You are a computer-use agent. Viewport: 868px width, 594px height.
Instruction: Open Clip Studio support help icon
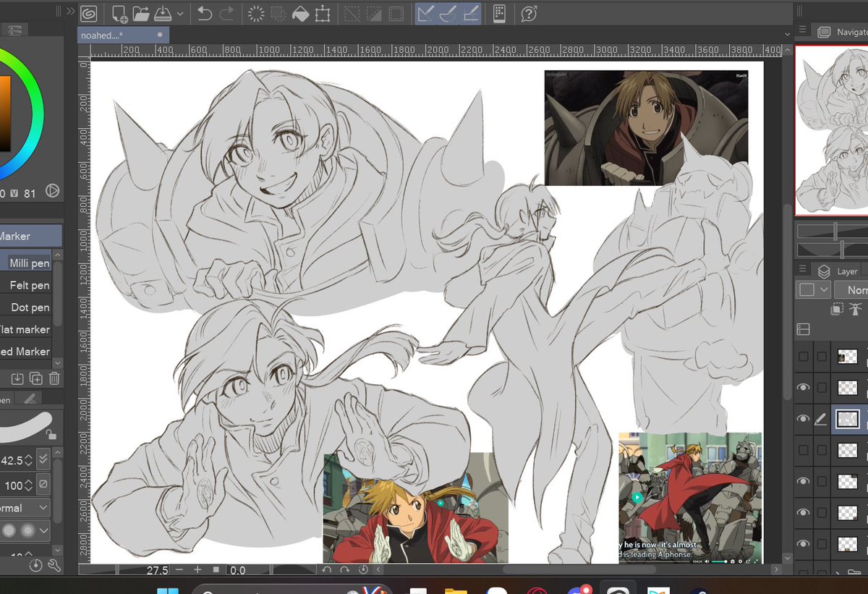[x=529, y=14]
